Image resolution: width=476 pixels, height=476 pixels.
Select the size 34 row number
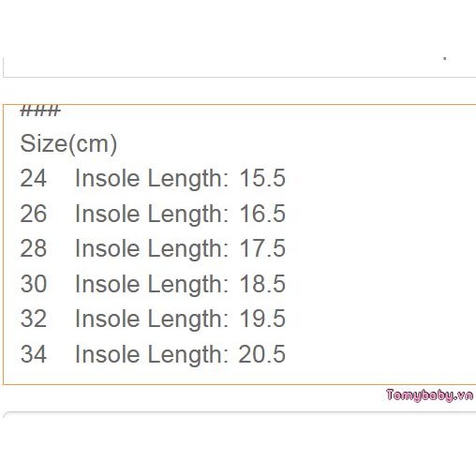(x=34, y=354)
